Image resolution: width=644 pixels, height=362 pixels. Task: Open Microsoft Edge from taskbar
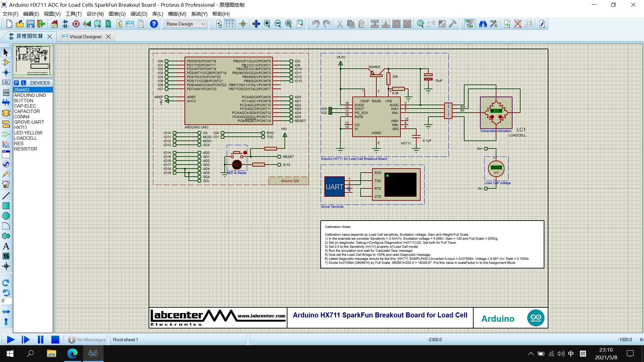[72, 353]
